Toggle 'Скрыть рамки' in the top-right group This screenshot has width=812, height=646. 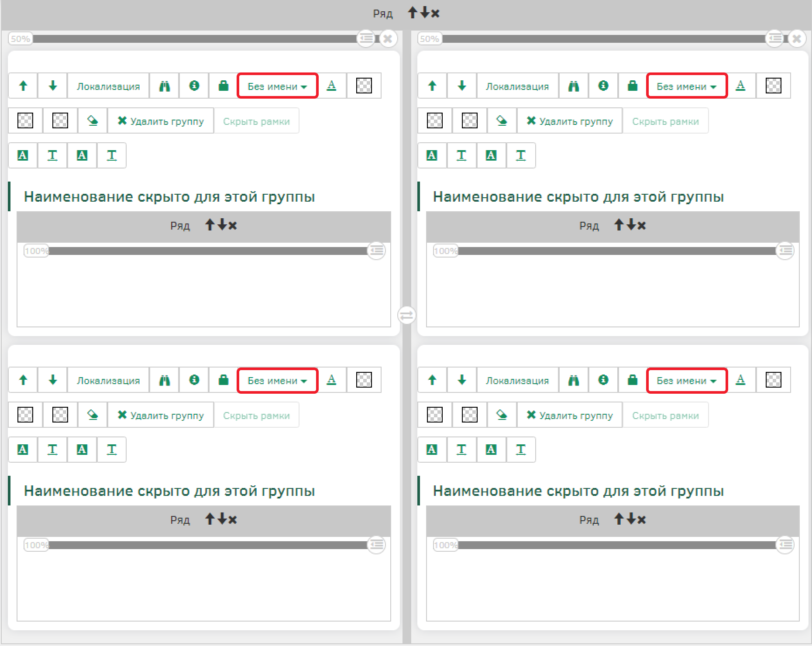(665, 121)
